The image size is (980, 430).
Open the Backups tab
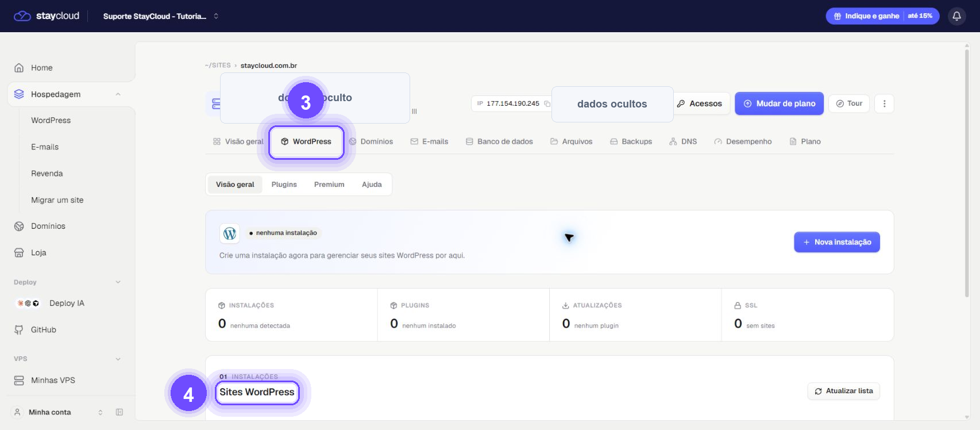pyautogui.click(x=631, y=141)
